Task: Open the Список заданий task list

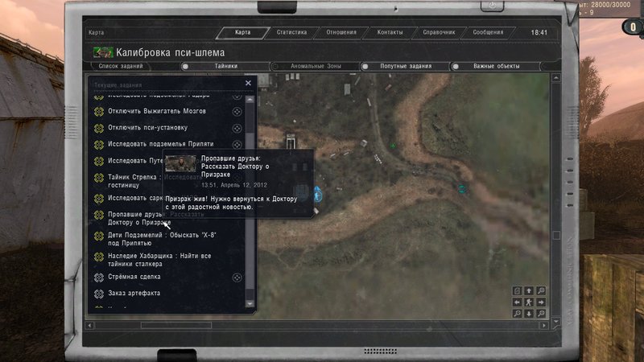Action: (119, 67)
